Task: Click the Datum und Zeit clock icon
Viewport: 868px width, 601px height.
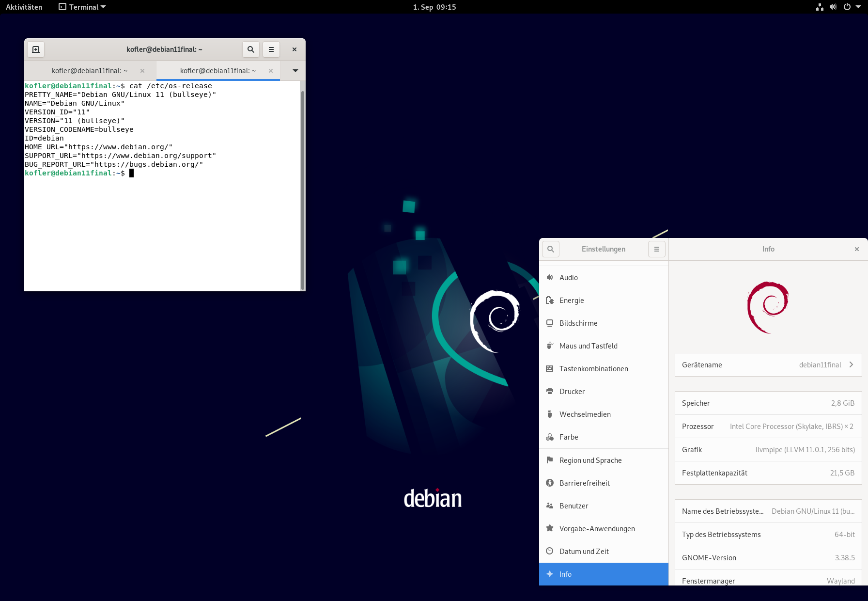Action: click(550, 551)
